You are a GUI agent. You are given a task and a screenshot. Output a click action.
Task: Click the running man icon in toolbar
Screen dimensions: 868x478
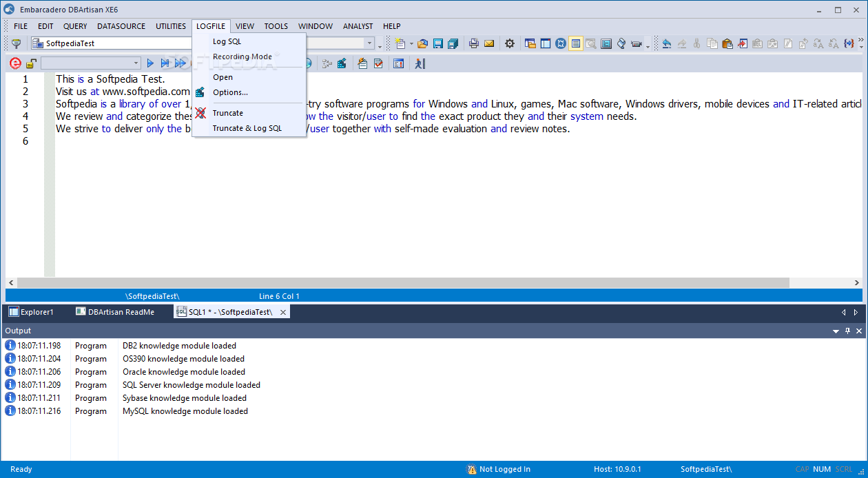click(x=420, y=63)
